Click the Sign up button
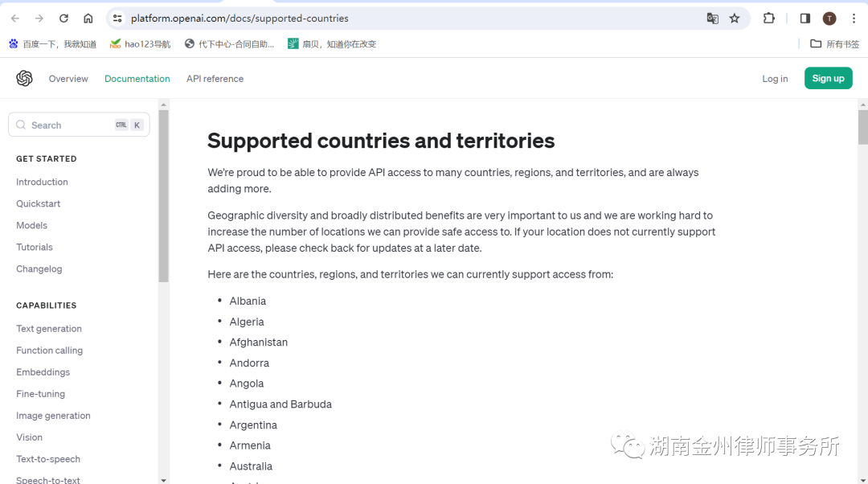This screenshot has height=484, width=868. point(828,78)
